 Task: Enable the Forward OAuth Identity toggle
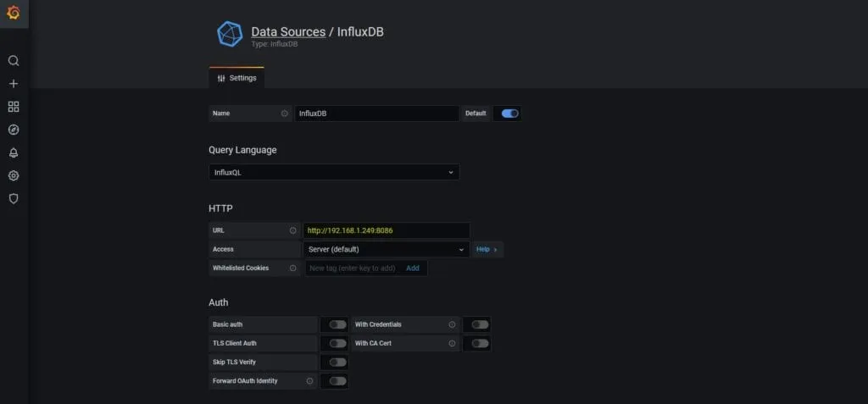click(337, 381)
